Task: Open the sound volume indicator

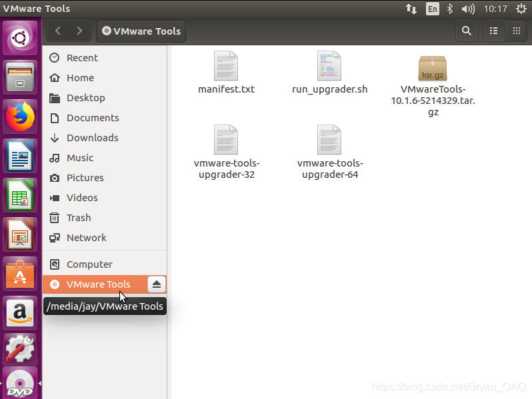Action: pyautogui.click(x=468, y=9)
